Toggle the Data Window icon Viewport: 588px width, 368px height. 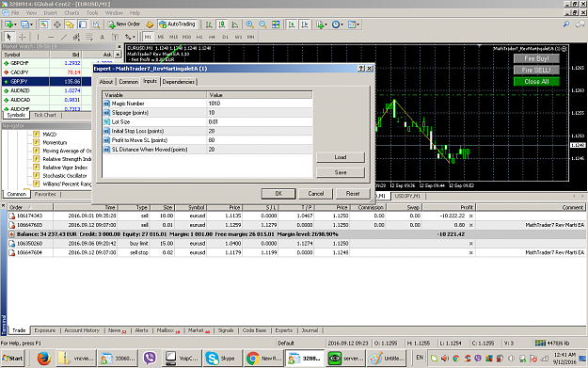(x=57, y=24)
